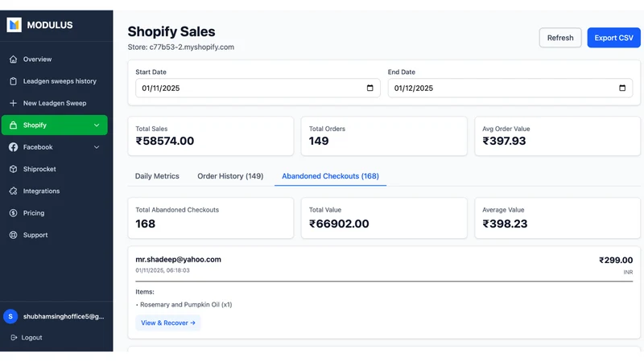The width and height of the screenshot is (644, 362).
Task: Expand the Facebook menu chevron
Action: click(x=97, y=147)
